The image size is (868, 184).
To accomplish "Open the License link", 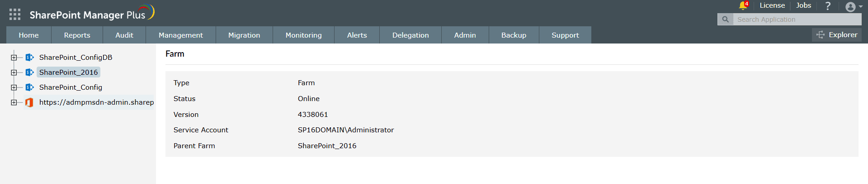I will 772,5.
